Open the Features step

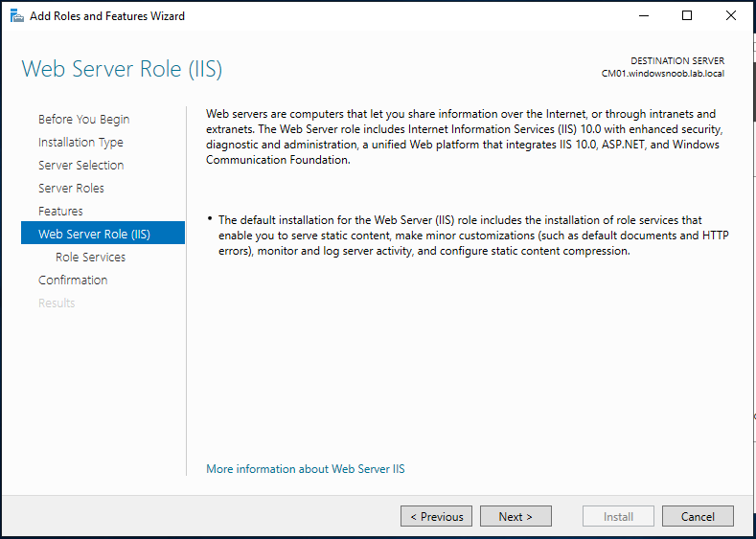(x=60, y=211)
